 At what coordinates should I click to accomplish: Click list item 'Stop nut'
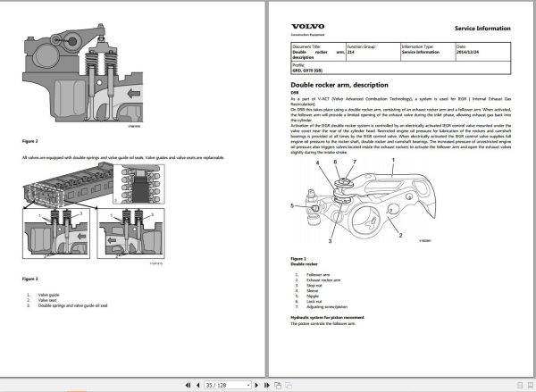click(314, 286)
